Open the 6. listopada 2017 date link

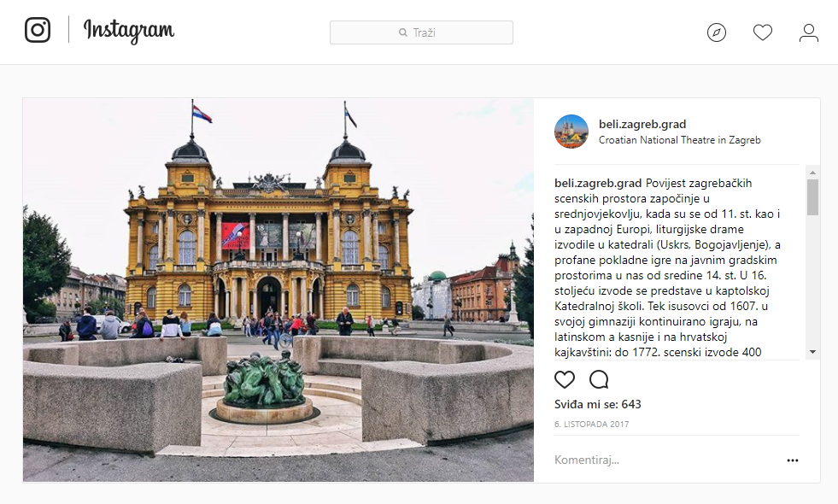click(592, 424)
